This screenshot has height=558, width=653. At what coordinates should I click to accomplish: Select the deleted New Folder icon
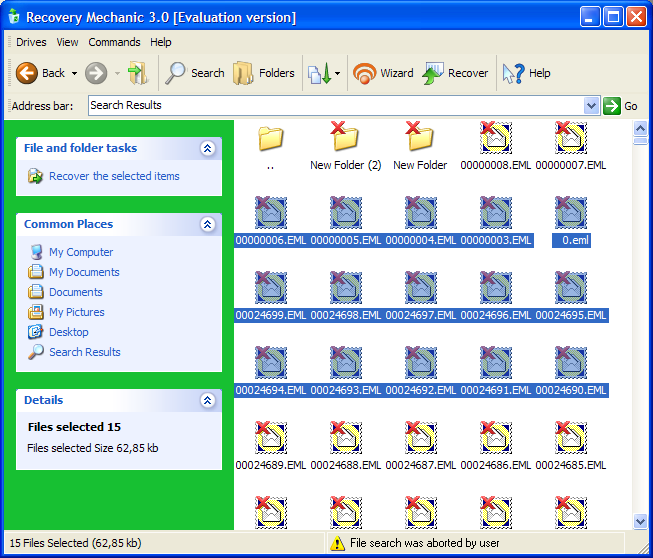point(420,136)
